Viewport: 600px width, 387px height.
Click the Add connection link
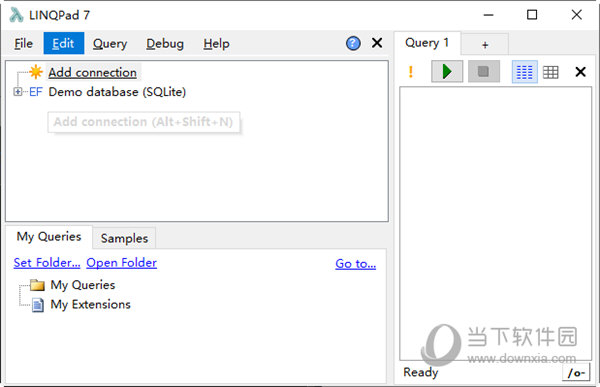point(92,72)
